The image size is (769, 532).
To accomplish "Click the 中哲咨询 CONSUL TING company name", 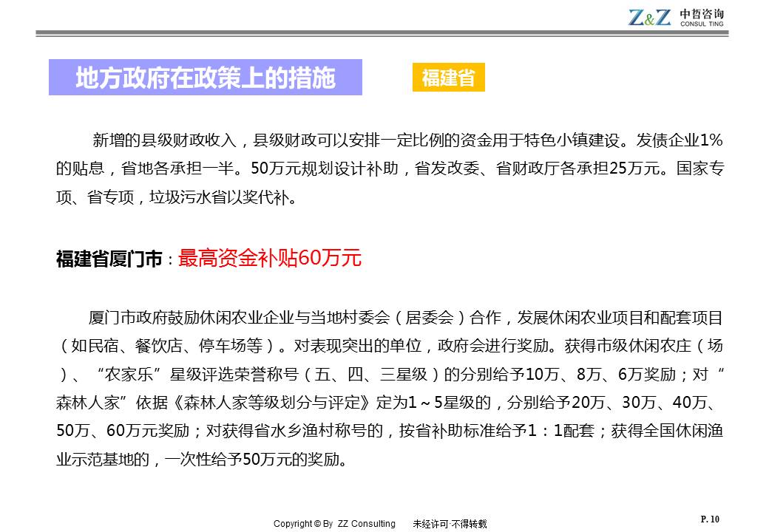I will point(702,18).
